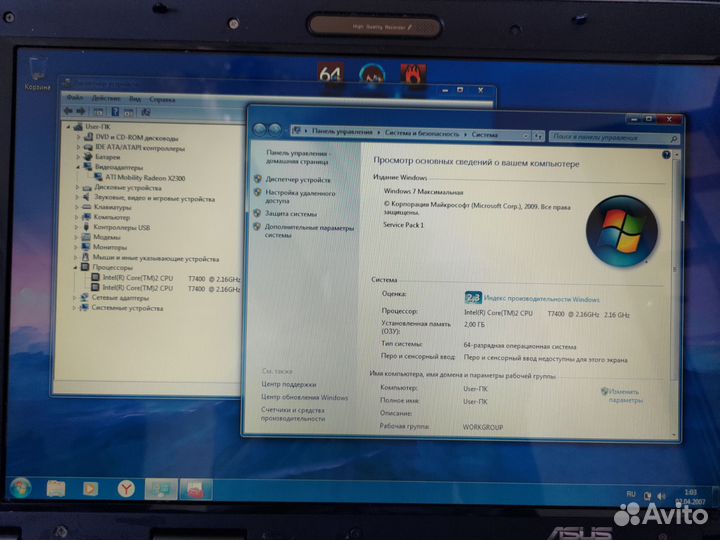Screen dimensions: 720x540
Task: Open help via question mark in System window
Action: (666, 155)
